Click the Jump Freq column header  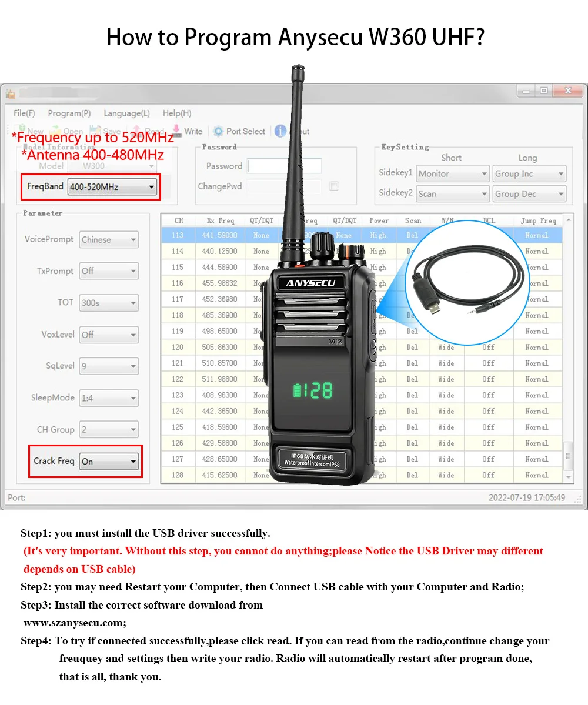pyautogui.click(x=537, y=220)
